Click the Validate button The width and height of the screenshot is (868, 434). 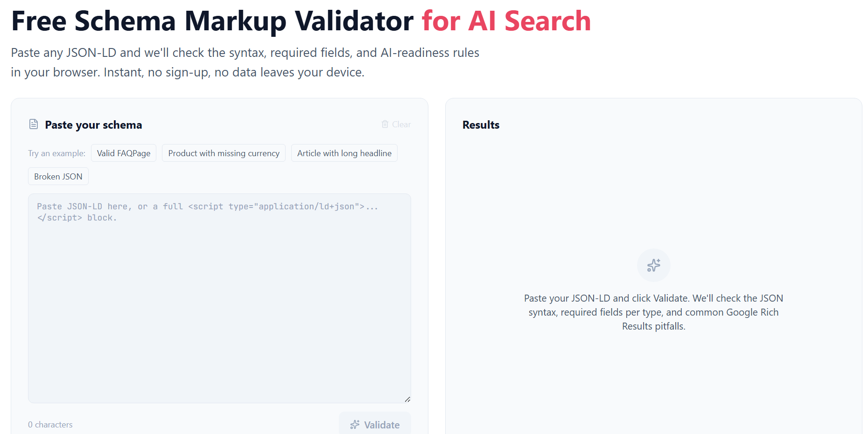[x=375, y=425]
